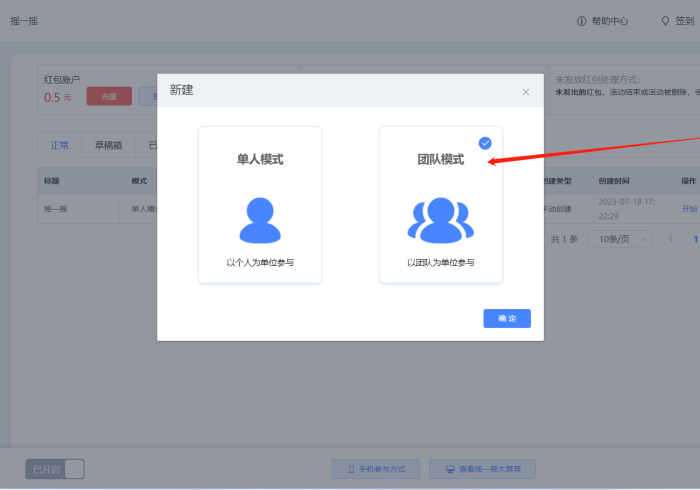This screenshot has width=700, height=490.
Task: Choose the 以团队为单位参与 card text
Action: tap(440, 263)
